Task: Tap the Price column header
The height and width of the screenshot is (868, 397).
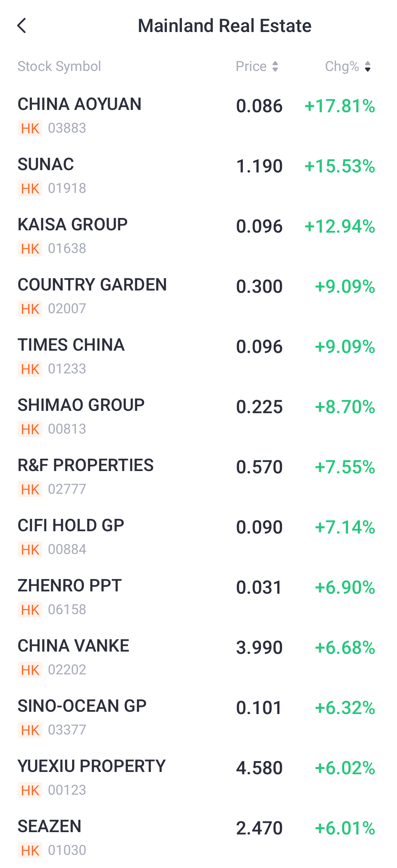Action: [251, 66]
